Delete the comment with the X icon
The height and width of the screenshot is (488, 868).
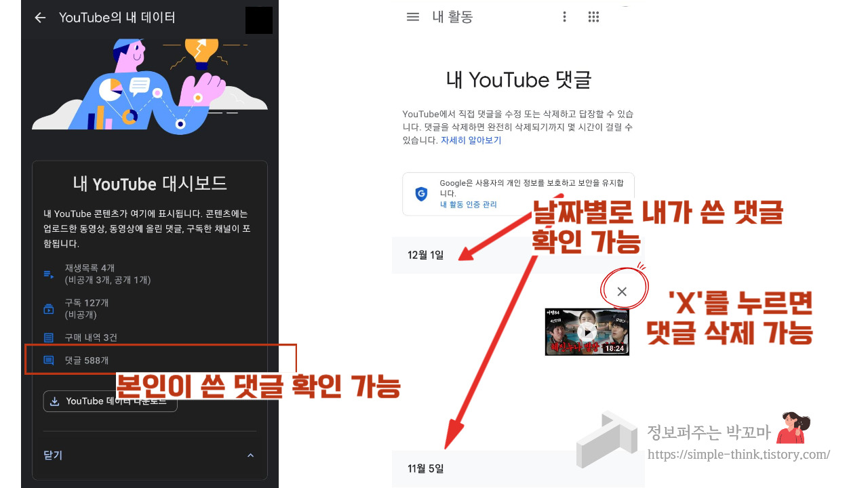tap(622, 291)
